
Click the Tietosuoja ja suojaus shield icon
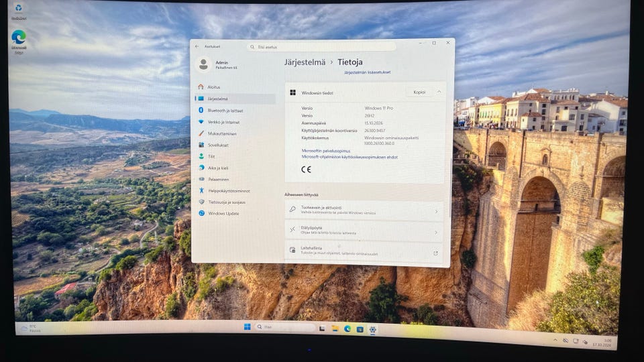click(201, 202)
